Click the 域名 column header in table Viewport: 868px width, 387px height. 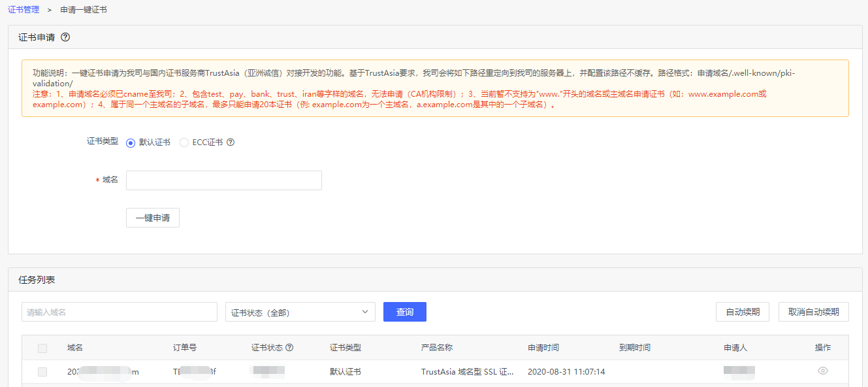point(75,348)
